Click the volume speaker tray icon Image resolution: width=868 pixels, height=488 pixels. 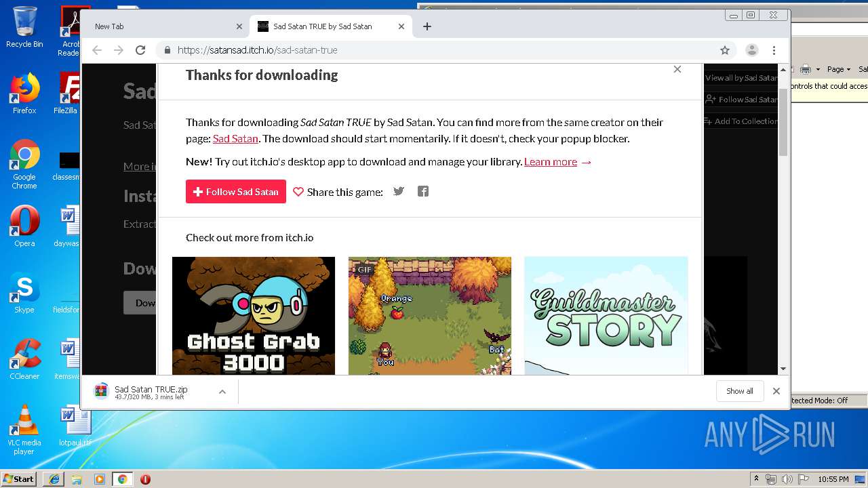coord(787,479)
